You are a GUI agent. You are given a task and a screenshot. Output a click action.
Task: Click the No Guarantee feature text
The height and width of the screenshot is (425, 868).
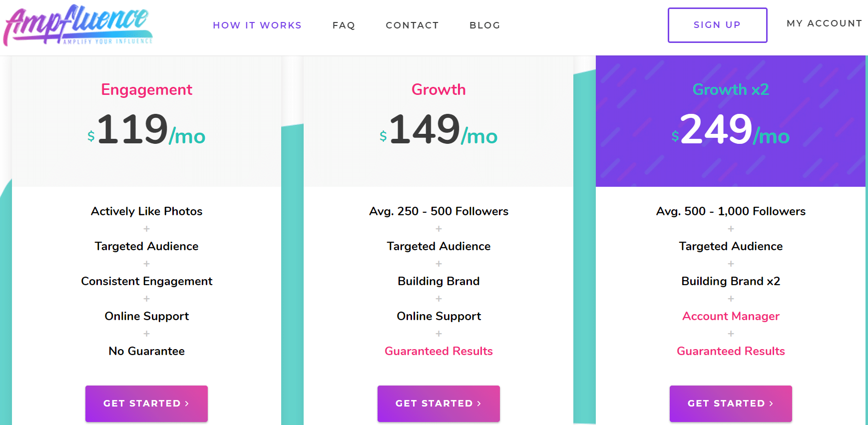point(146,351)
